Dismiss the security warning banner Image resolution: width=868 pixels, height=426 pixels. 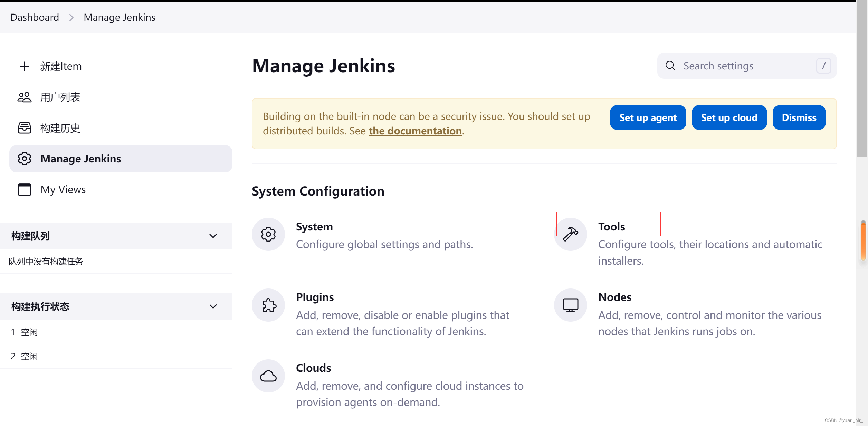tap(799, 117)
